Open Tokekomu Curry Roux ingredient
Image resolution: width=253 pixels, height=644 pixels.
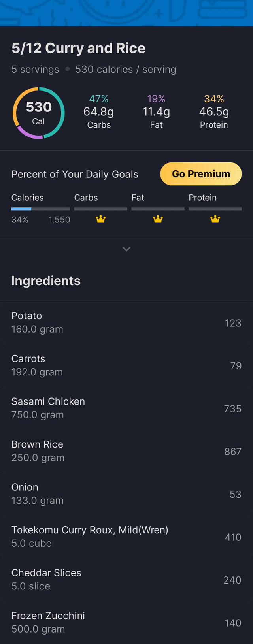coord(126,537)
